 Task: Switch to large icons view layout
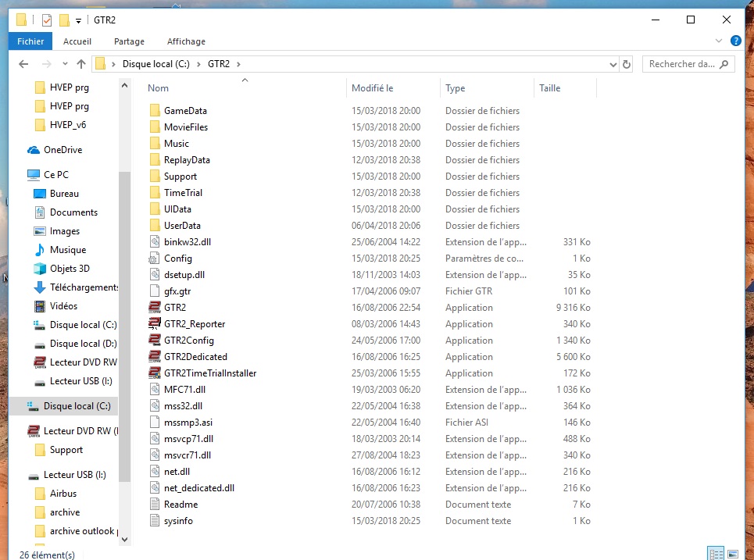point(733,554)
